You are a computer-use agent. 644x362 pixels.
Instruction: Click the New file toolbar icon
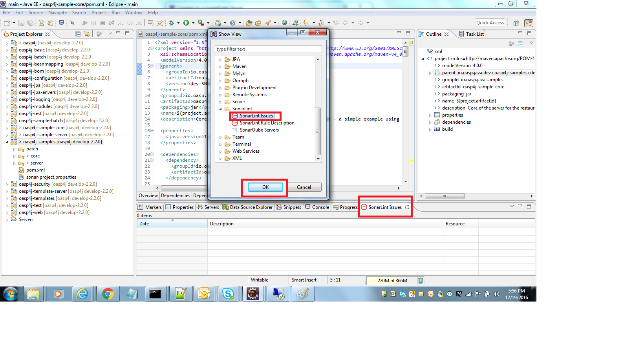point(7,23)
